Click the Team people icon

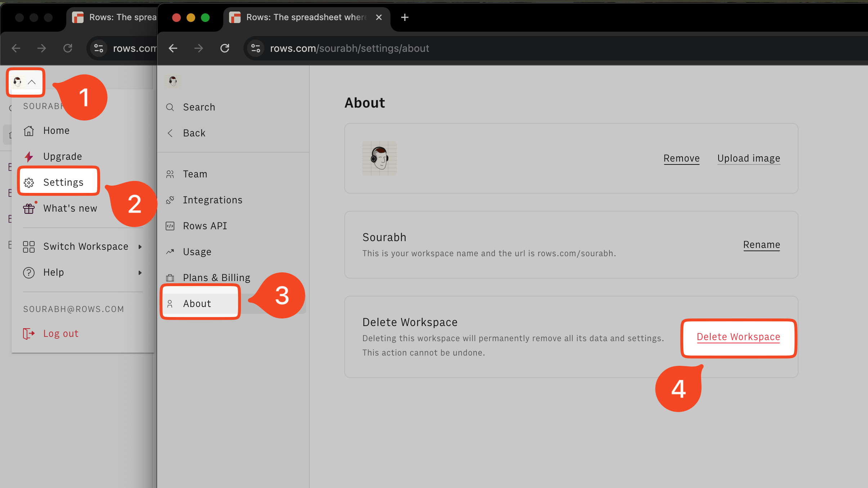tap(170, 174)
